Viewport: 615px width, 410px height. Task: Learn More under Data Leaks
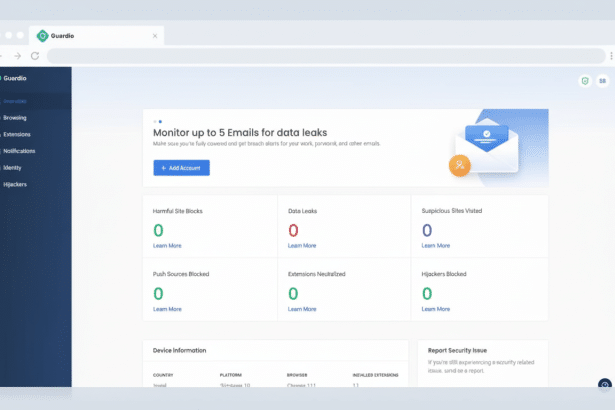pyautogui.click(x=302, y=246)
